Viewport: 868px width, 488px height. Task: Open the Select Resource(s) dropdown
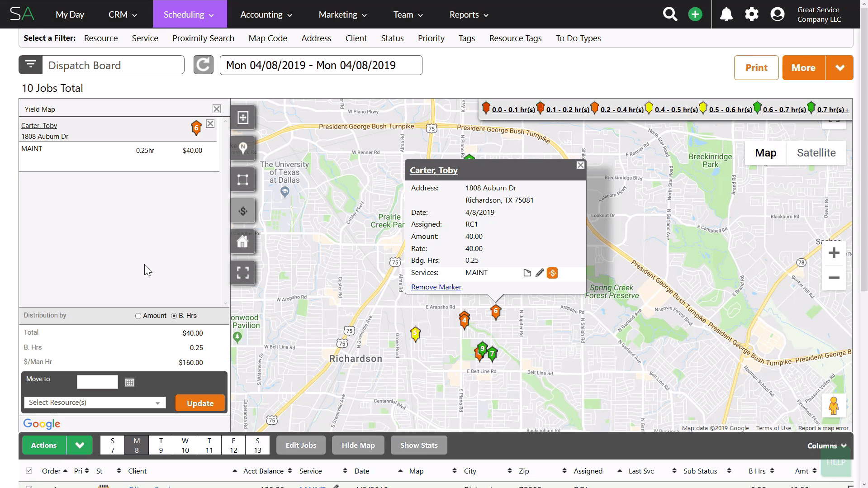[95, 403]
